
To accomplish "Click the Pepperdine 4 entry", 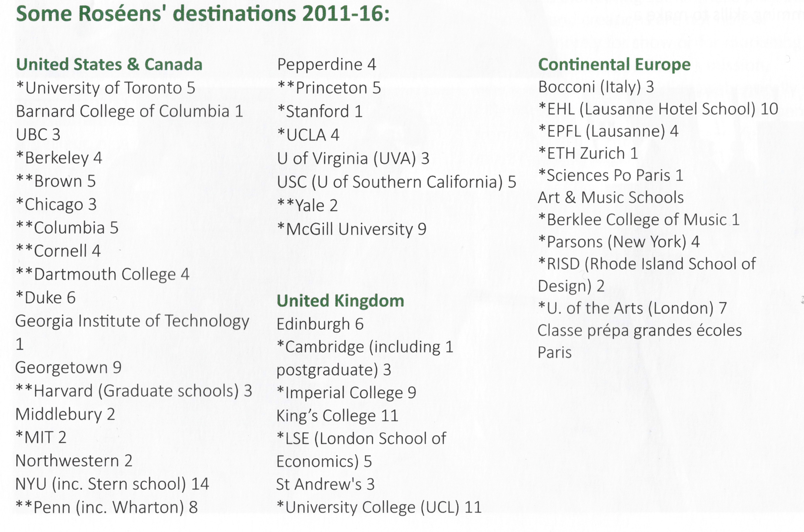I will [327, 65].
